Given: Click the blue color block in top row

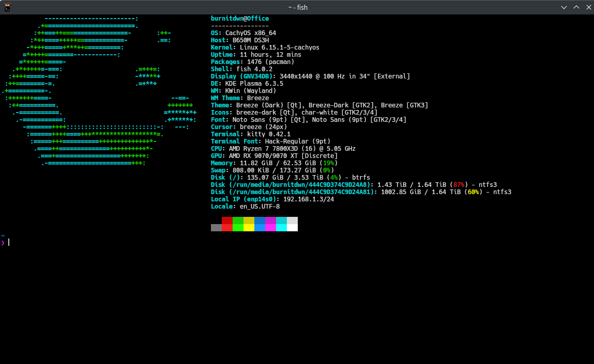Looking at the screenshot, I should (x=260, y=220).
